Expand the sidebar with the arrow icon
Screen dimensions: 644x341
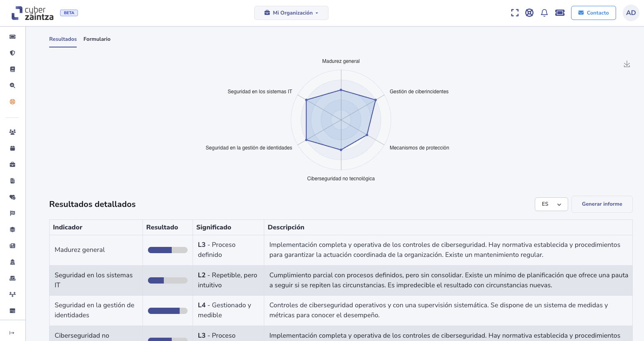(x=12, y=333)
